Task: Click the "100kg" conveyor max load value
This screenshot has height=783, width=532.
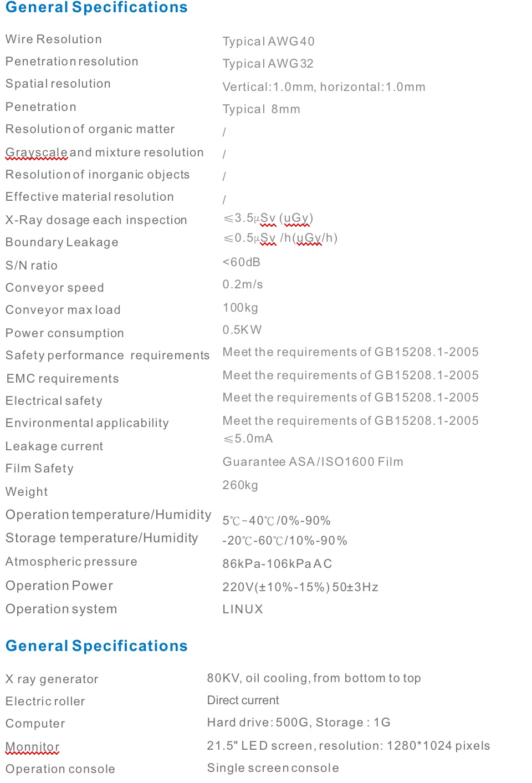Action: (x=240, y=308)
